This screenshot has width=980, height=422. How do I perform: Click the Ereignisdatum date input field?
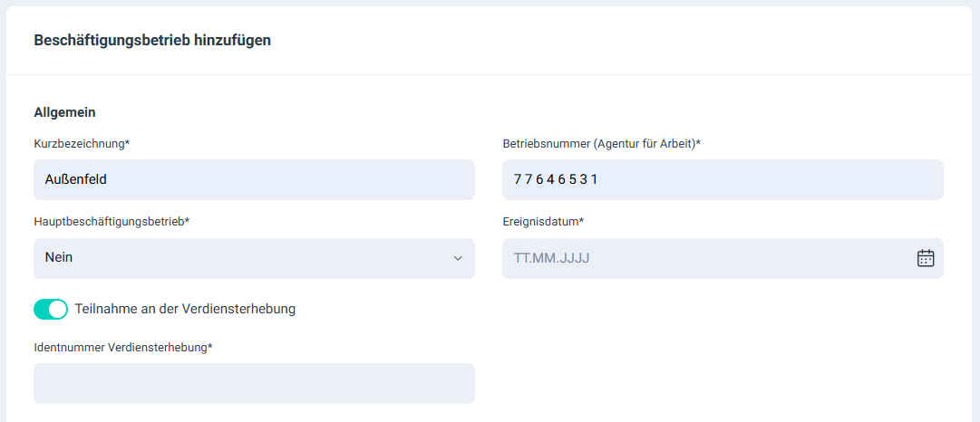coord(707,258)
